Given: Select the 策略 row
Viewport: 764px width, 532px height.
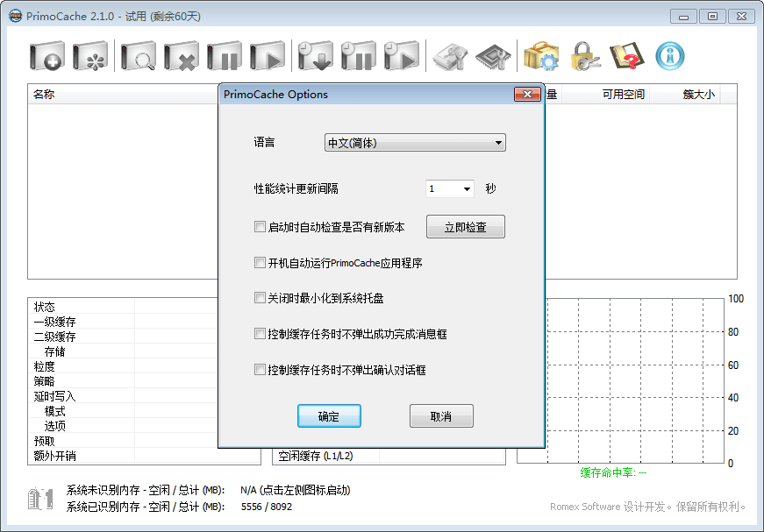Looking at the screenshot, I should pos(122,381).
